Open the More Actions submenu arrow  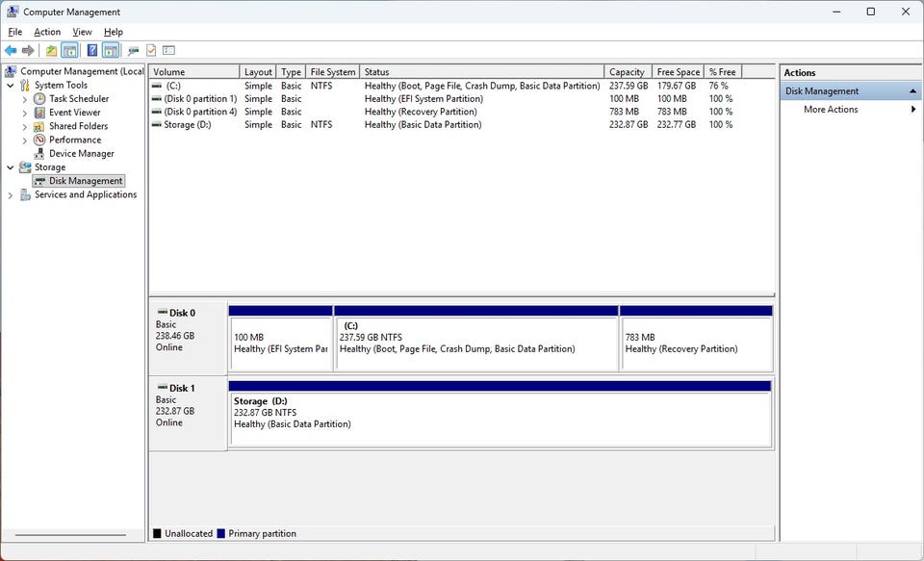(x=912, y=110)
